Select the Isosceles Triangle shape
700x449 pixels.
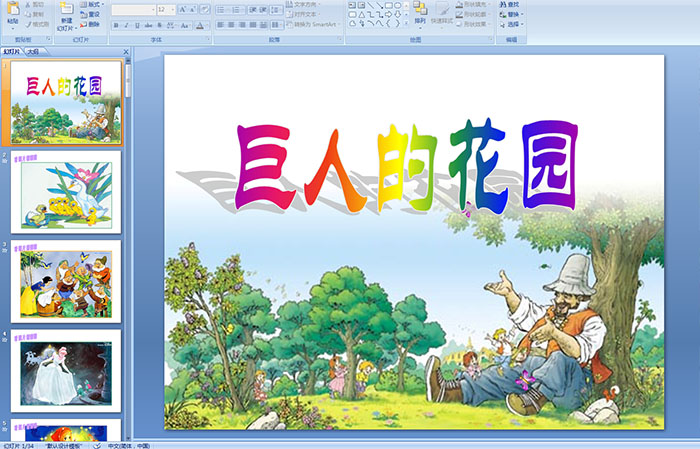pyautogui.click(x=362, y=15)
